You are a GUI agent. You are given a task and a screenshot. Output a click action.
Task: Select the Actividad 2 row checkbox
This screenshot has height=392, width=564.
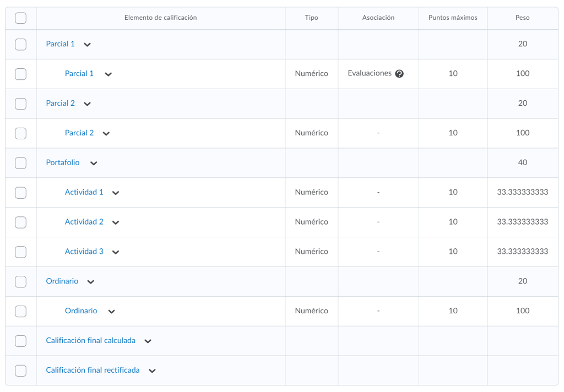[x=20, y=222]
